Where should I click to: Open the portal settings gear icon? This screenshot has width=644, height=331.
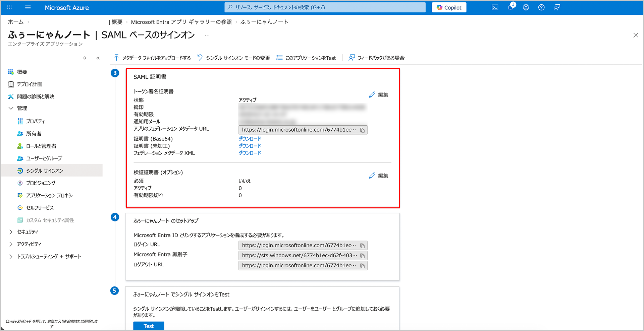pyautogui.click(x=526, y=7)
